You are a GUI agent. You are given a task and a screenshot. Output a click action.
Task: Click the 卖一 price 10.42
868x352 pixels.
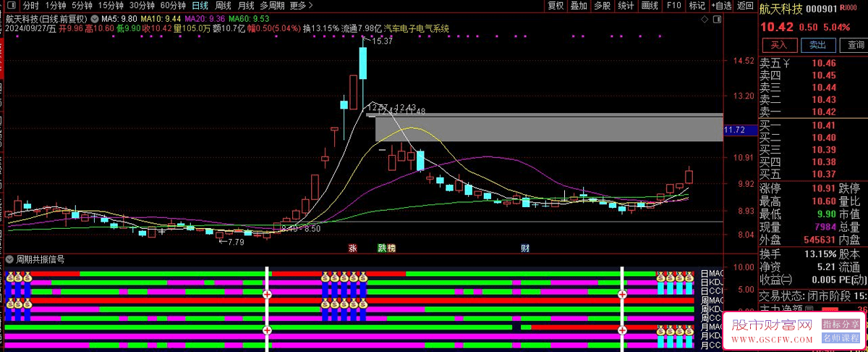823,112
